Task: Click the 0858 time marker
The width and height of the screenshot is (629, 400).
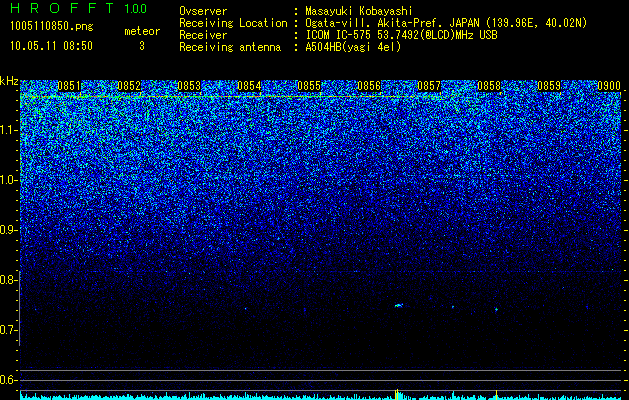Action: click(x=489, y=86)
